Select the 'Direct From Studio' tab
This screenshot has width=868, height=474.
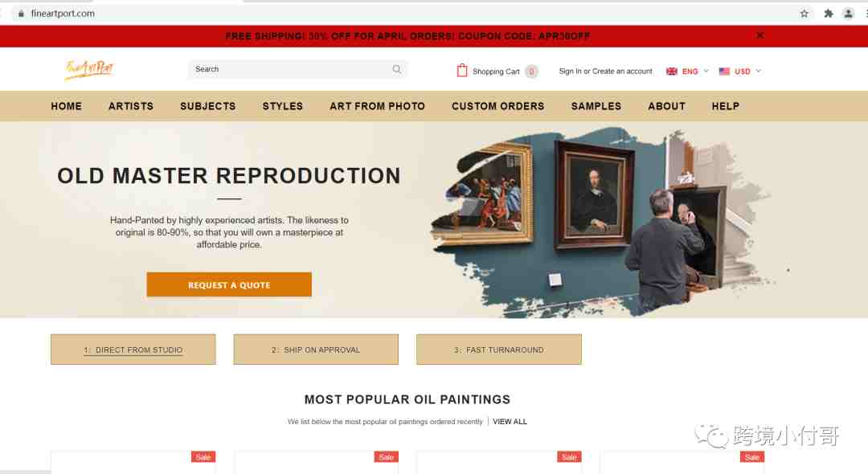(133, 349)
